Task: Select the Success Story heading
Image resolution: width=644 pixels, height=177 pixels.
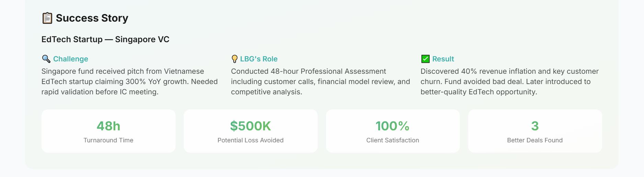Action: pos(92,18)
